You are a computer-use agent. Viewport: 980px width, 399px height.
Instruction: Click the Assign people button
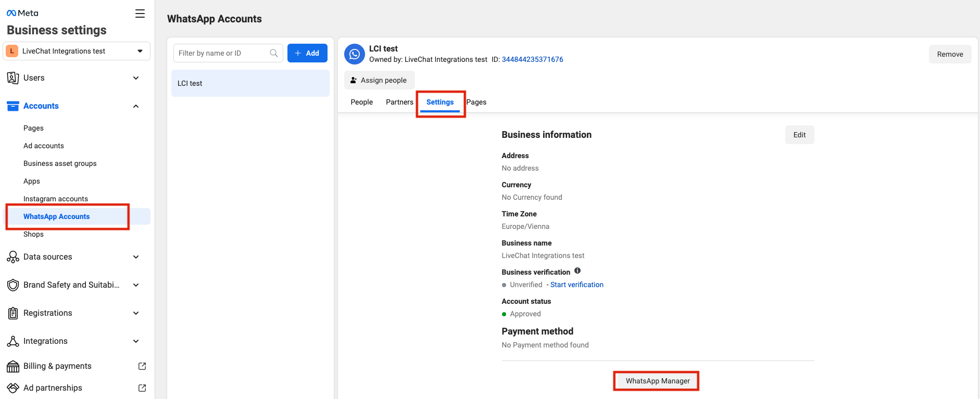point(379,80)
